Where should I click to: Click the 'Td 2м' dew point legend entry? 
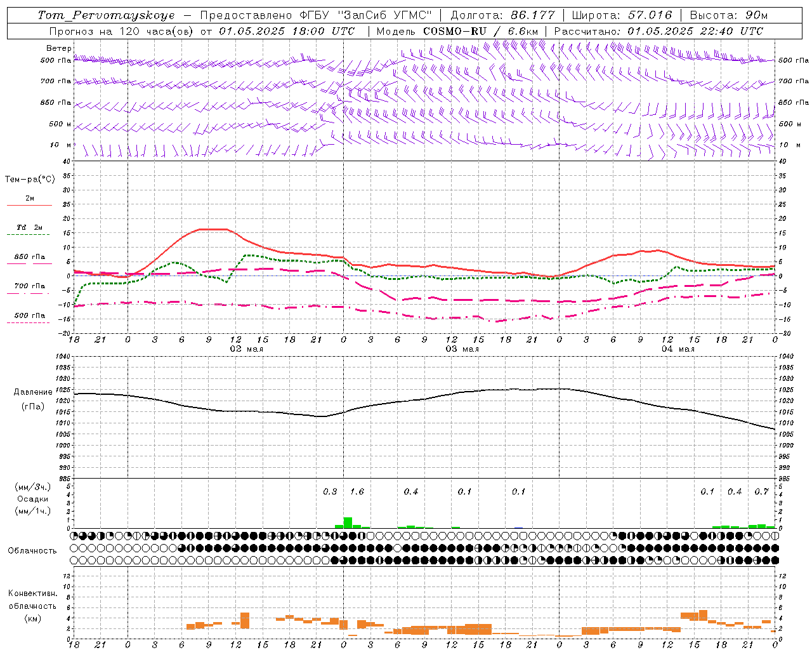[x=30, y=227]
